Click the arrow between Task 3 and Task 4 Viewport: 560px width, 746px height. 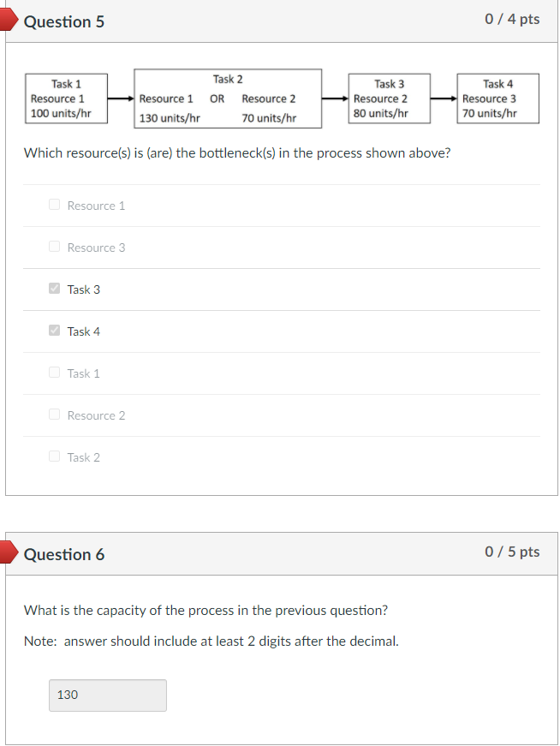444,98
